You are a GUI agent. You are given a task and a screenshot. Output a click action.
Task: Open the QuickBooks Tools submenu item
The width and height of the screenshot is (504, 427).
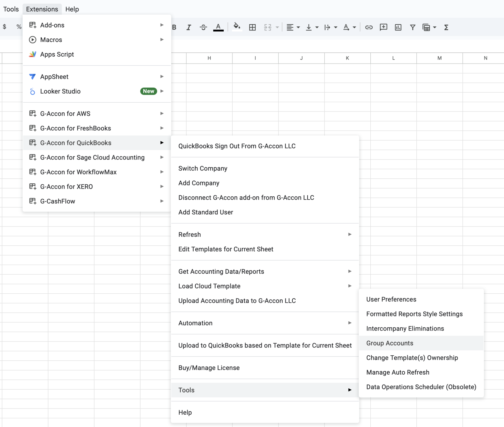pyautogui.click(x=265, y=390)
